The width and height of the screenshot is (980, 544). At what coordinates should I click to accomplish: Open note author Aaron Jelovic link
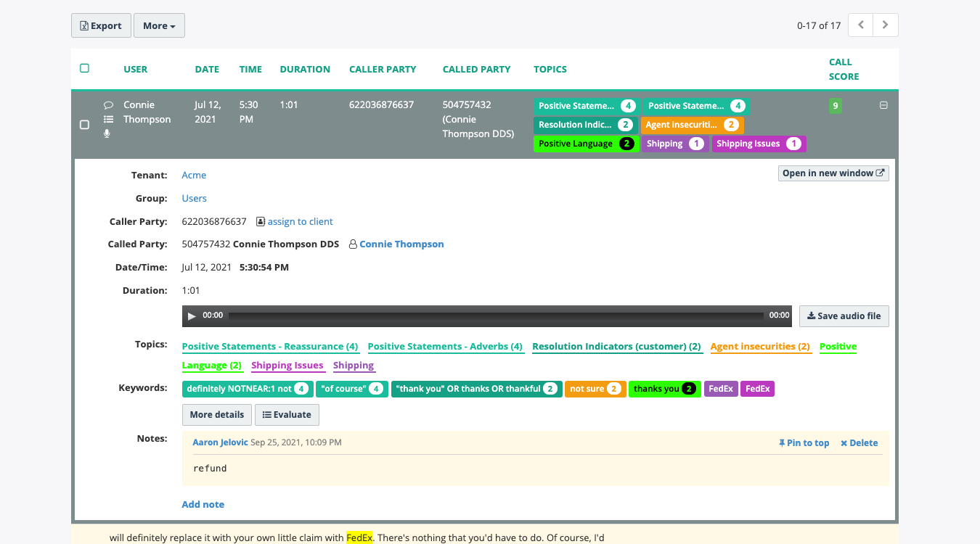tap(221, 442)
